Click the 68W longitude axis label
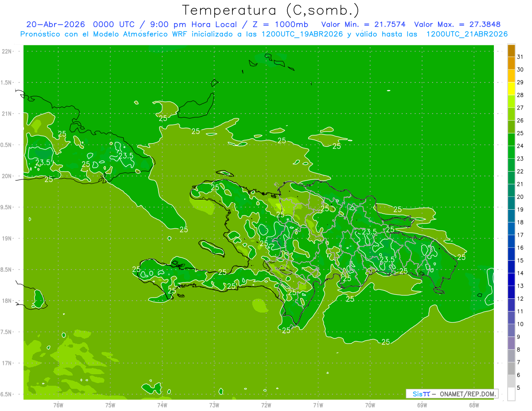This screenshot has height=411, width=532. 473,405
